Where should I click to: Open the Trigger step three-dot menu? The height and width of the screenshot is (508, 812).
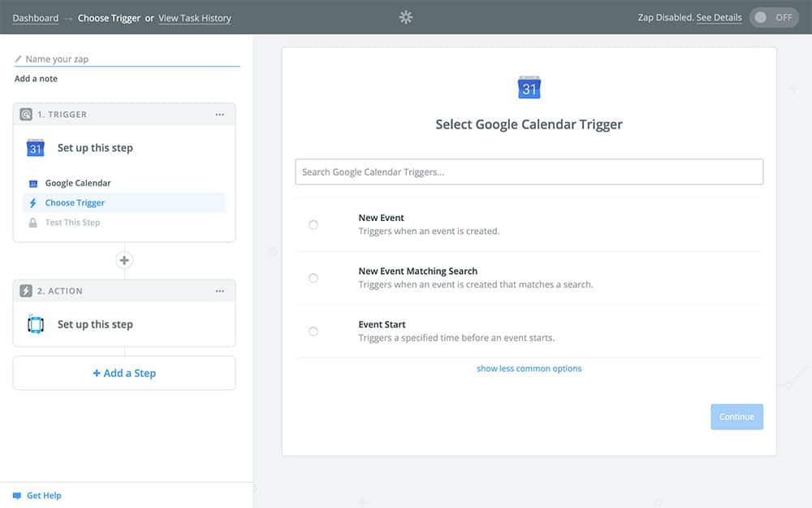pos(219,115)
